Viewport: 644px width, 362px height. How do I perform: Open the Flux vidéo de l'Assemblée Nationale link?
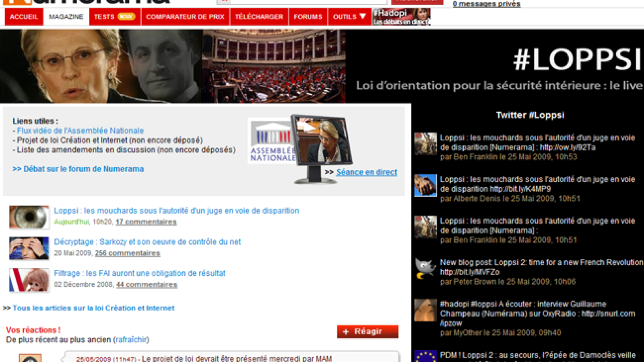[x=79, y=130]
